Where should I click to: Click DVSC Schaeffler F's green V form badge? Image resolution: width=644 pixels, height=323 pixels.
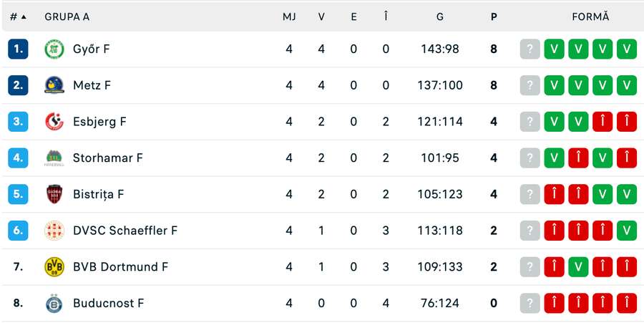point(626,231)
